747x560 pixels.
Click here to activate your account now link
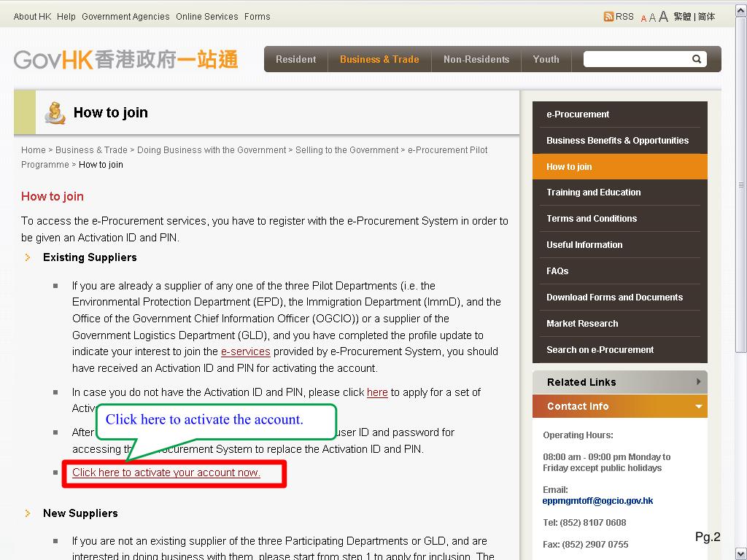coord(166,472)
